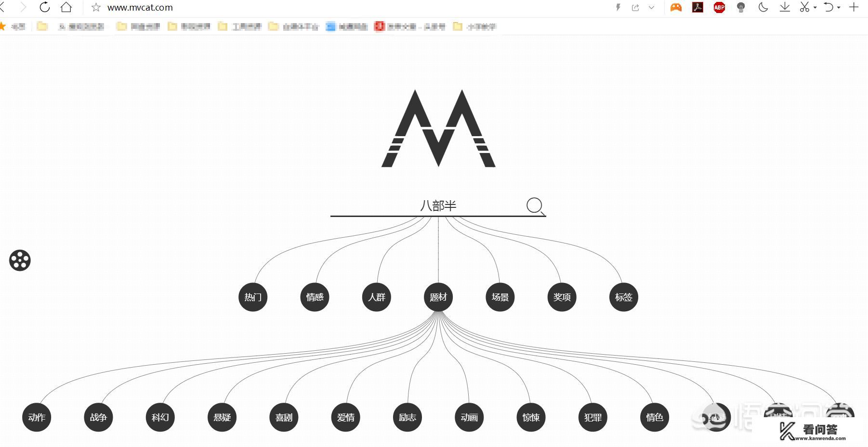Reload the page with the refresh icon

[44, 7]
